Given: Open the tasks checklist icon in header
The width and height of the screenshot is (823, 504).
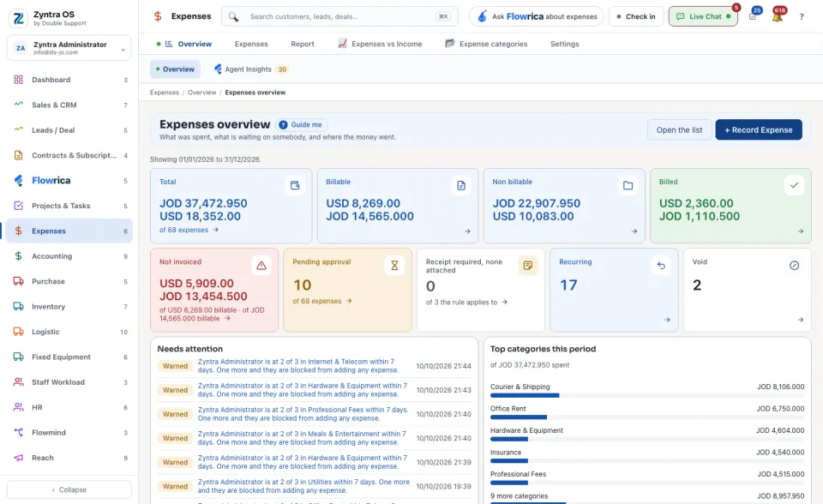Looking at the screenshot, I should 753,16.
